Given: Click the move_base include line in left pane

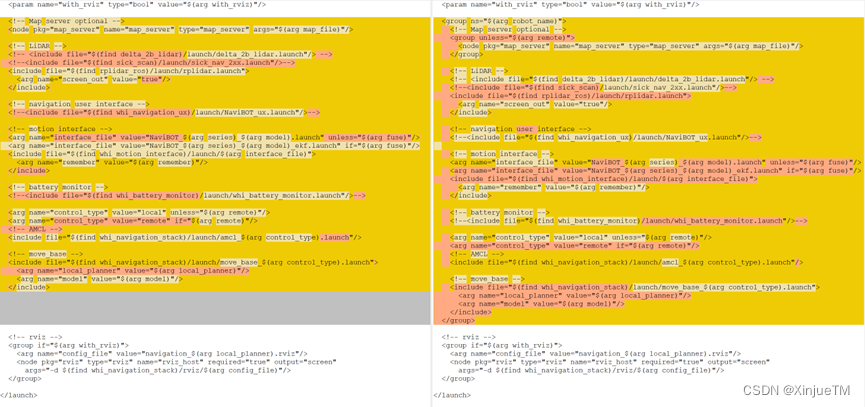Looking at the screenshot, I should [x=193, y=263].
